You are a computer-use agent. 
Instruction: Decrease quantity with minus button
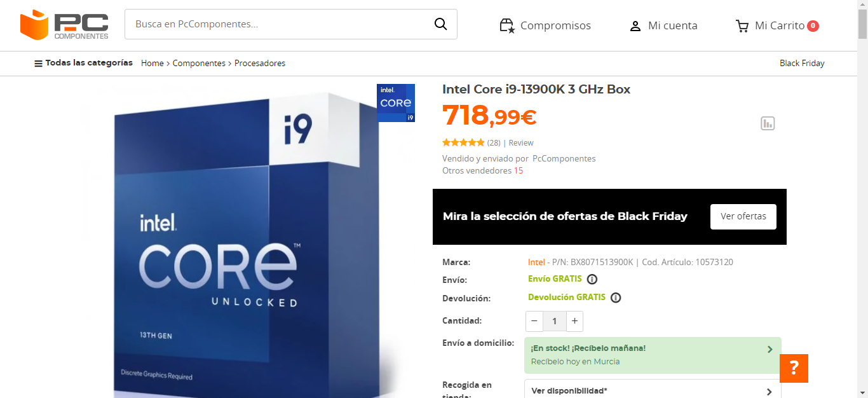534,321
